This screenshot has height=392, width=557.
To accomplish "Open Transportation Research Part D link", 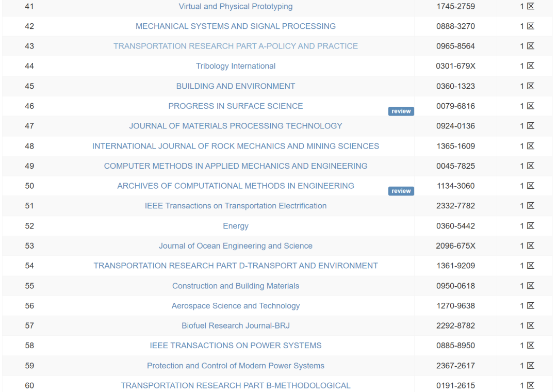I will click(236, 266).
